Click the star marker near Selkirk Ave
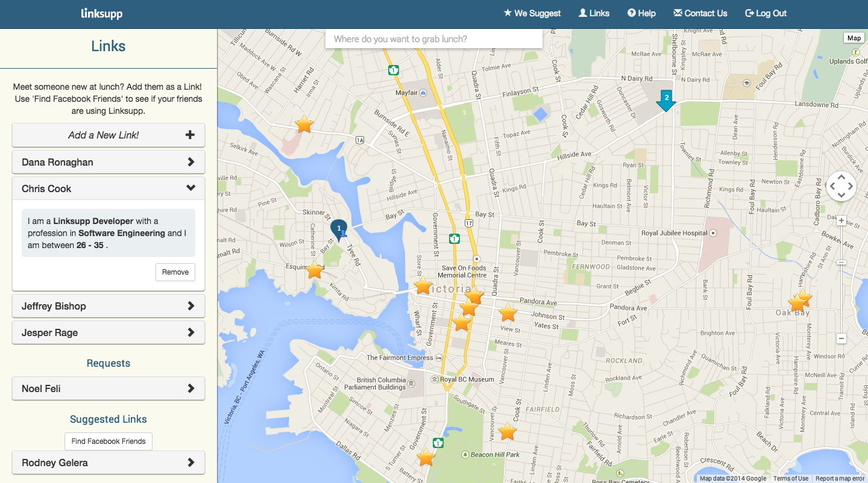 (304, 125)
